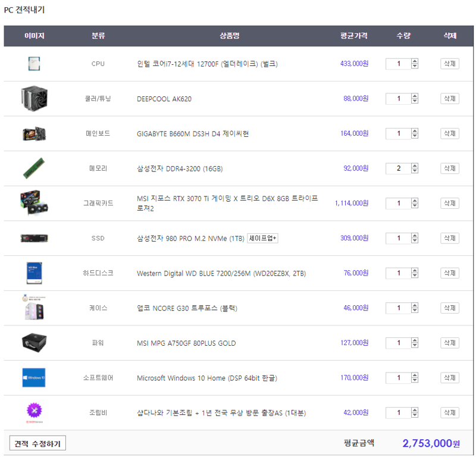Screen dimensions: 476x457
Task: Remove the Samsung 980 PRO SSD item
Action: tap(450, 238)
